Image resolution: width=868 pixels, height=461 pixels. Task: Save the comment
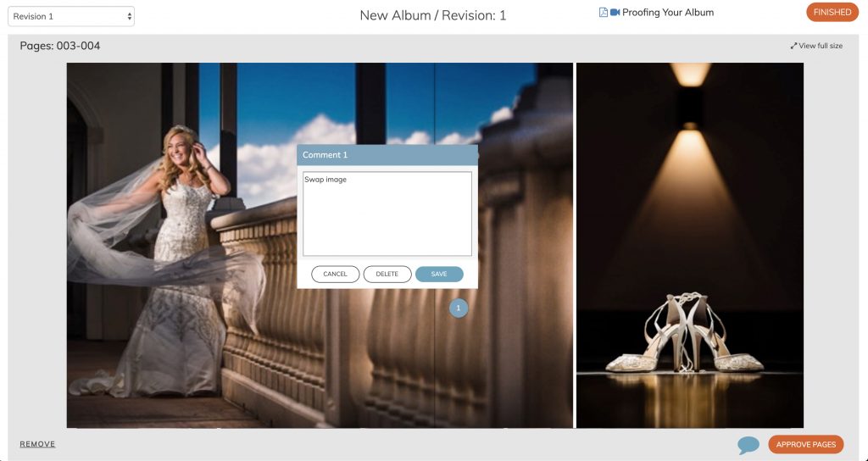tap(439, 274)
